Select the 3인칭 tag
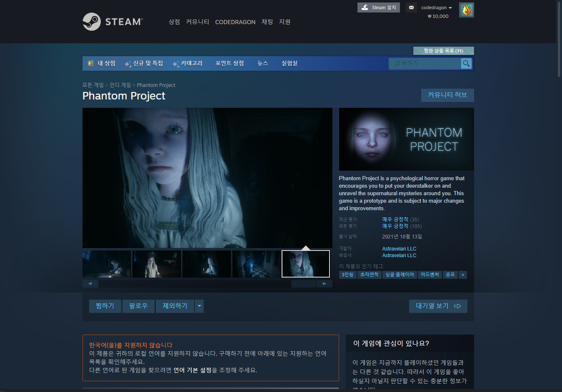 click(347, 275)
